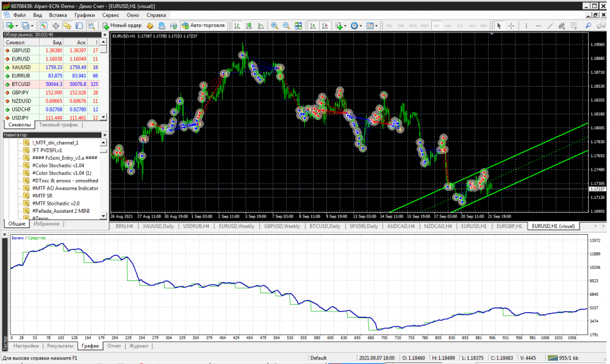Switch chart to line chart mode
The height and width of the screenshot is (364, 610).
261,26
